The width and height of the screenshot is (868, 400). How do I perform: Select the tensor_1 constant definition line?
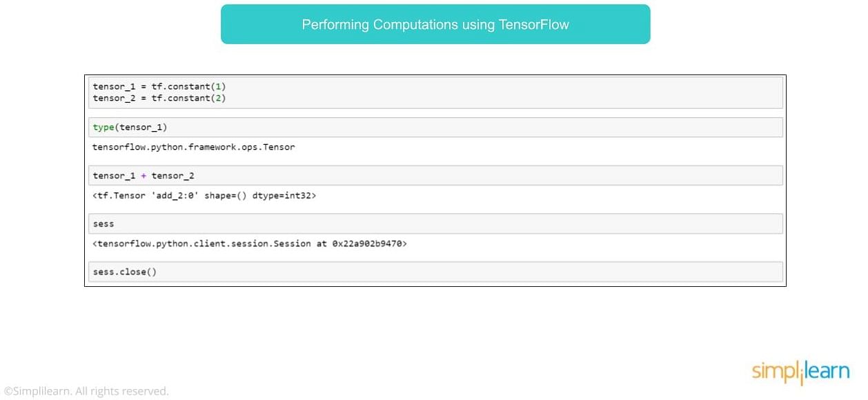pyautogui.click(x=159, y=87)
